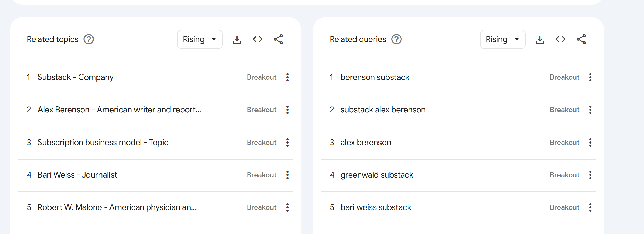
Task: Click the Related topics heading
Action: pos(53,39)
